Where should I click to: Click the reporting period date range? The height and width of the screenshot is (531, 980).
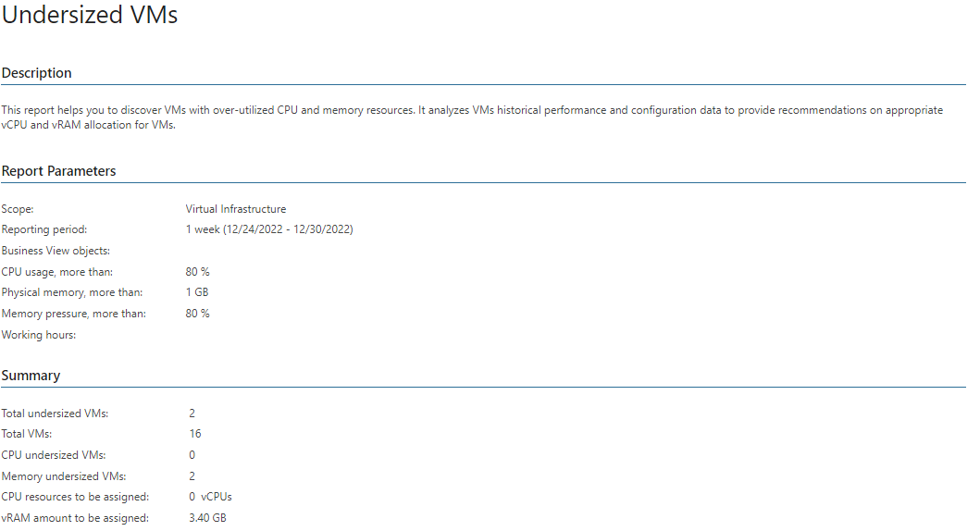(269, 229)
